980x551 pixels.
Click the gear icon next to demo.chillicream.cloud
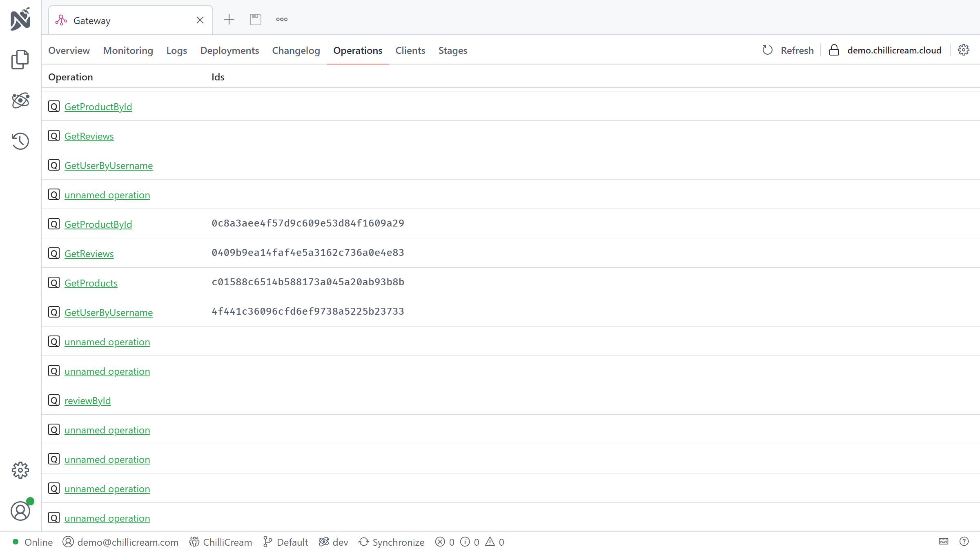click(x=964, y=50)
